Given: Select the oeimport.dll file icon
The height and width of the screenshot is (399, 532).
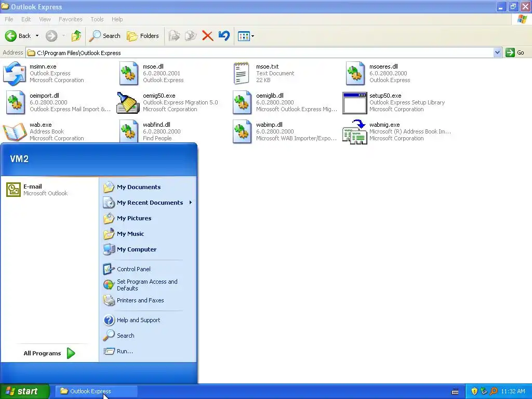Looking at the screenshot, I should pyautogui.click(x=15, y=102).
